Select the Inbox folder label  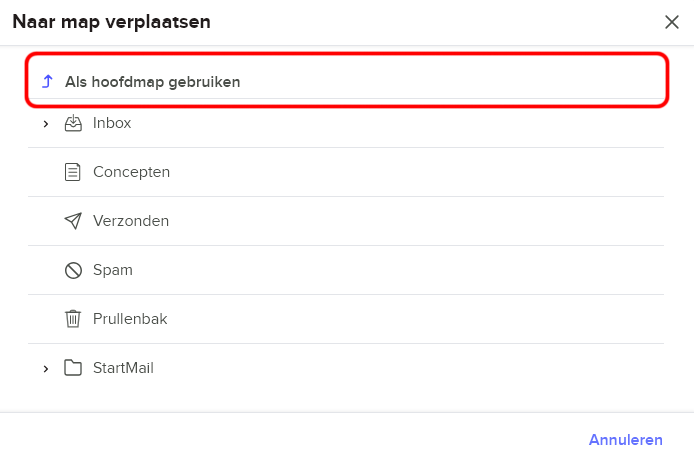(x=112, y=123)
